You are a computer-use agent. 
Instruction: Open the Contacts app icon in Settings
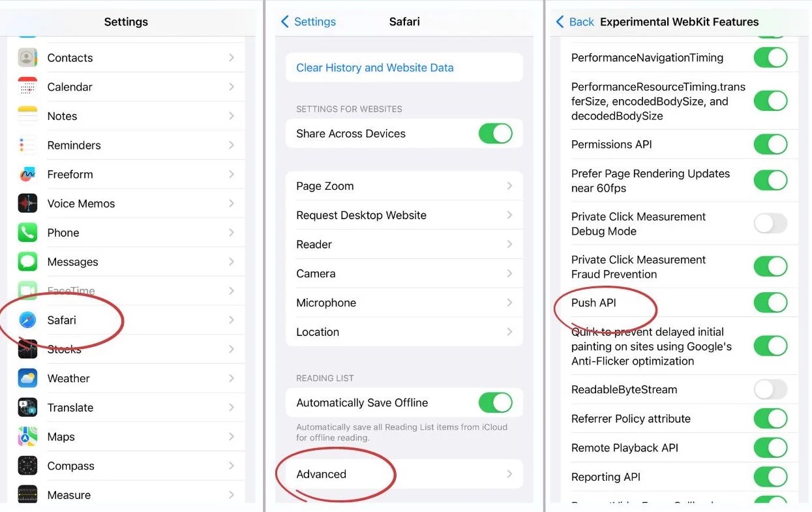click(x=27, y=57)
